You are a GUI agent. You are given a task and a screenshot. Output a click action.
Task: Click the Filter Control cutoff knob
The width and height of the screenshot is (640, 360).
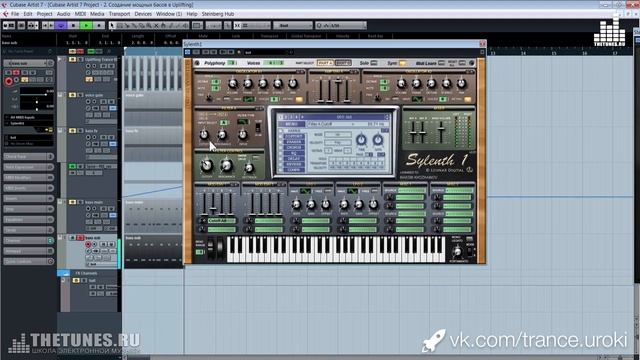tap(207, 165)
